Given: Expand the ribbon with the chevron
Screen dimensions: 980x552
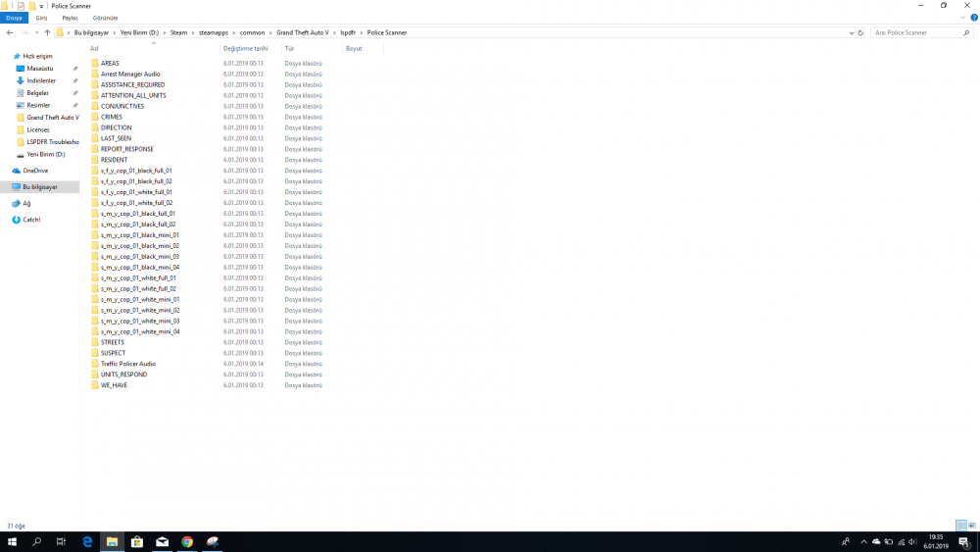Looking at the screenshot, I should pyautogui.click(x=963, y=18).
